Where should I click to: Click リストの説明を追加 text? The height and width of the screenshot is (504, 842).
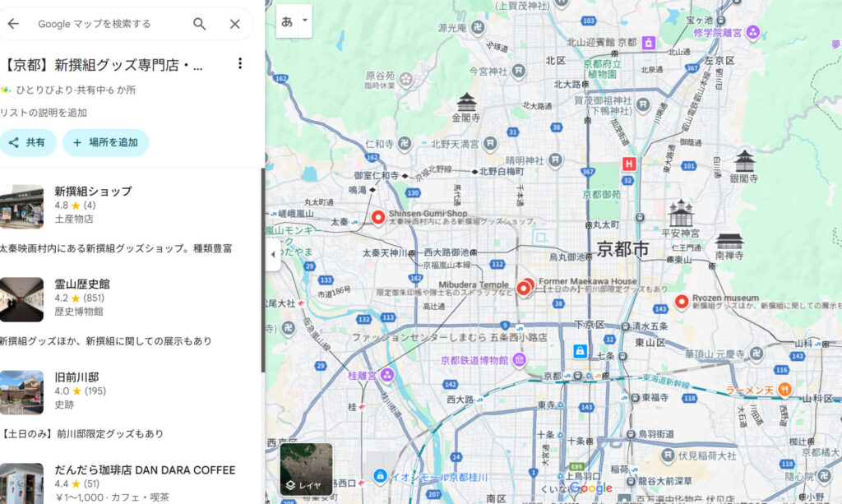coord(44,112)
